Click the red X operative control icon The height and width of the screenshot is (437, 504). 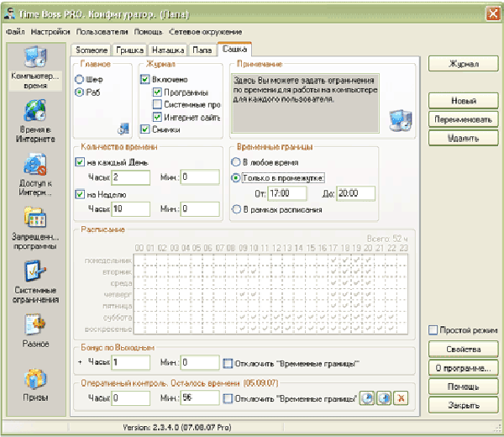click(400, 398)
